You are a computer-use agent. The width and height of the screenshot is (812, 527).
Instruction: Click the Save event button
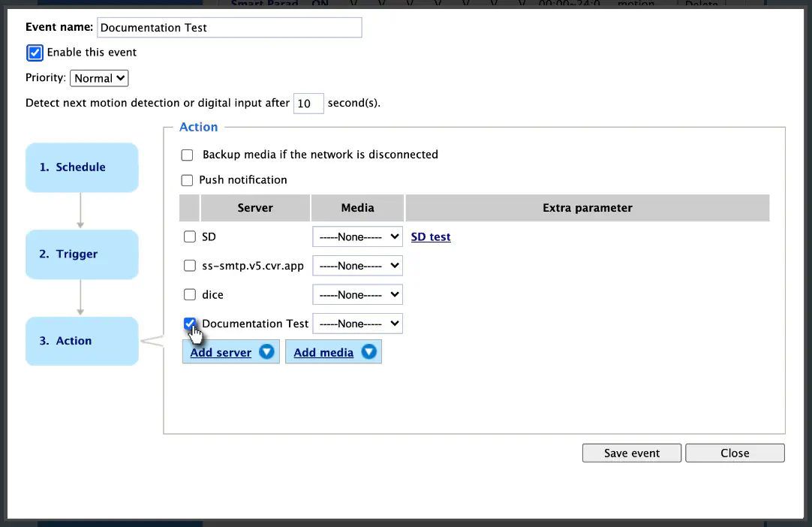coord(632,453)
